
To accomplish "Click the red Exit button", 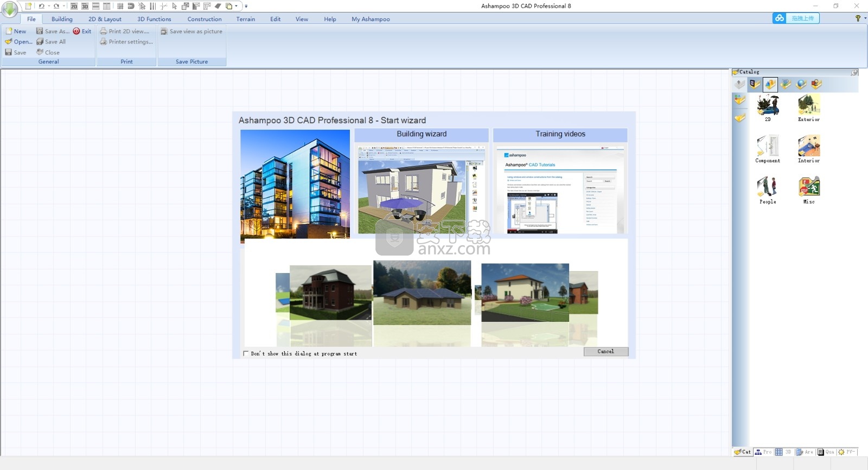I will [x=82, y=31].
